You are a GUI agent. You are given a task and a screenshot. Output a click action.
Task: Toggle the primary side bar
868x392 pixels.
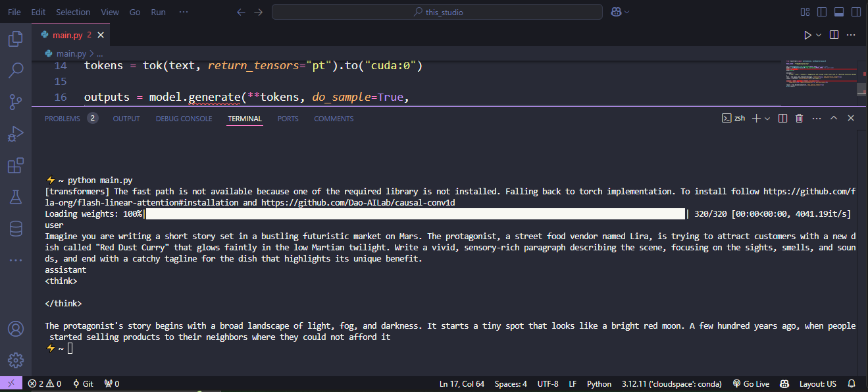pos(822,12)
